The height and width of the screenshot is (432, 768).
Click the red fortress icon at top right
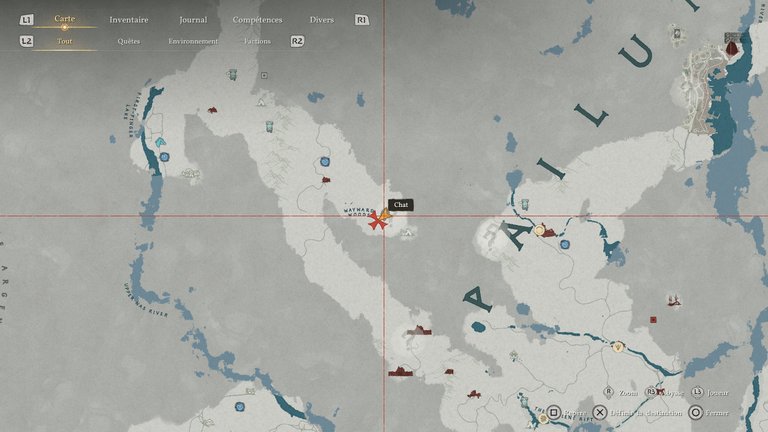click(732, 46)
